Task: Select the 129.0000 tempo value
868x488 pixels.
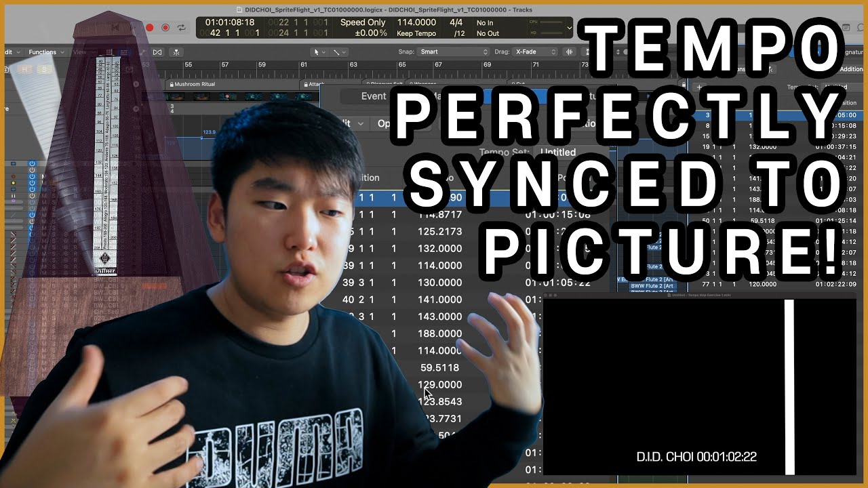Action: [x=441, y=384]
